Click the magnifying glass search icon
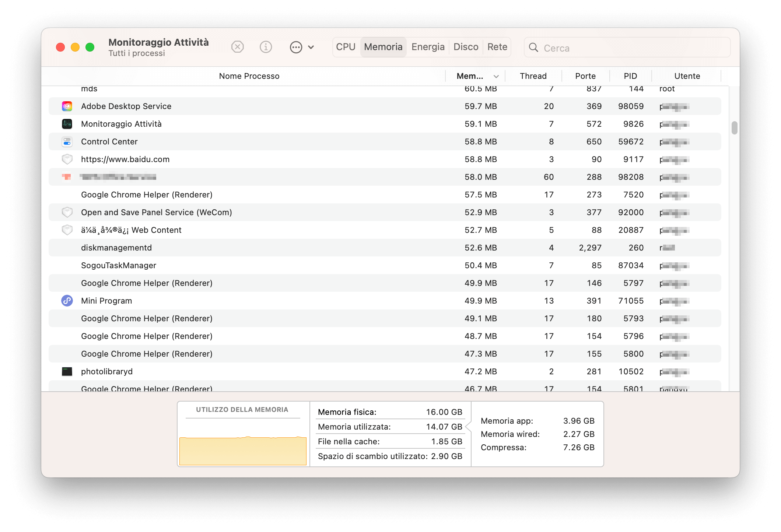 (533, 48)
